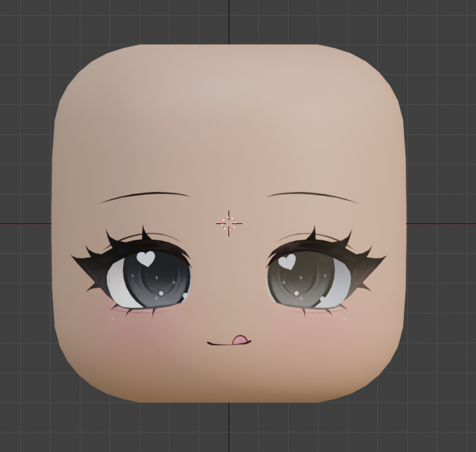Click the heart highlight in the gray eye
The width and height of the screenshot is (476, 452).
point(146,259)
